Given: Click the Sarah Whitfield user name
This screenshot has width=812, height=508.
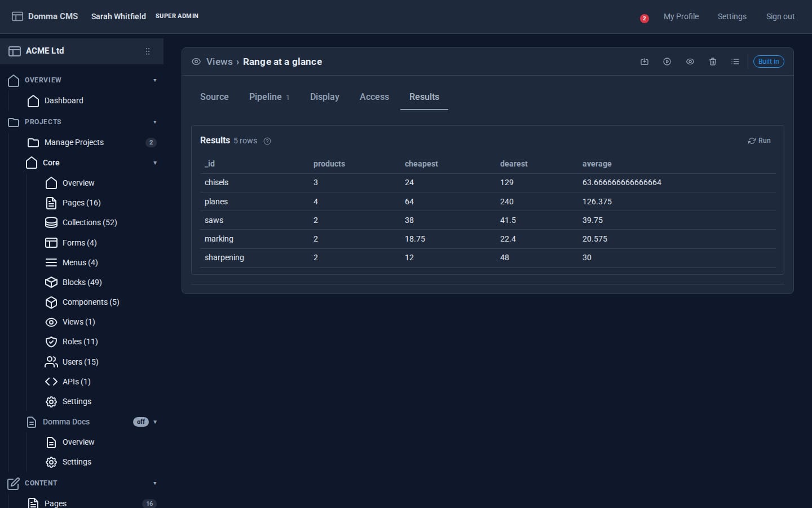Looking at the screenshot, I should 118,16.
